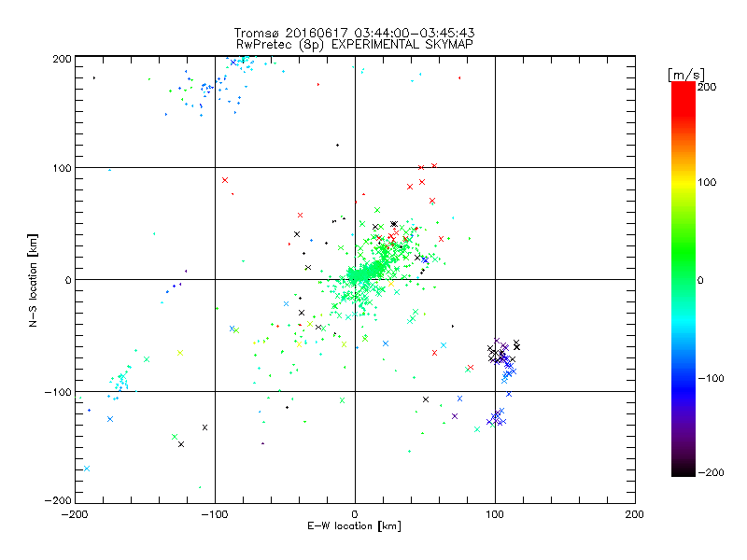Click the '-100' tick label on the N-S axis
747x560 pixels.
click(58, 392)
